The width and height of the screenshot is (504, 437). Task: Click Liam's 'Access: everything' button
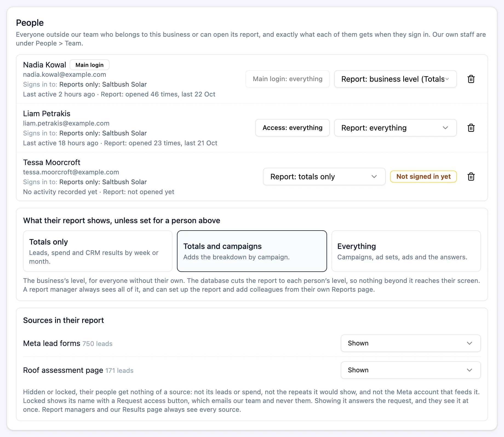(292, 128)
